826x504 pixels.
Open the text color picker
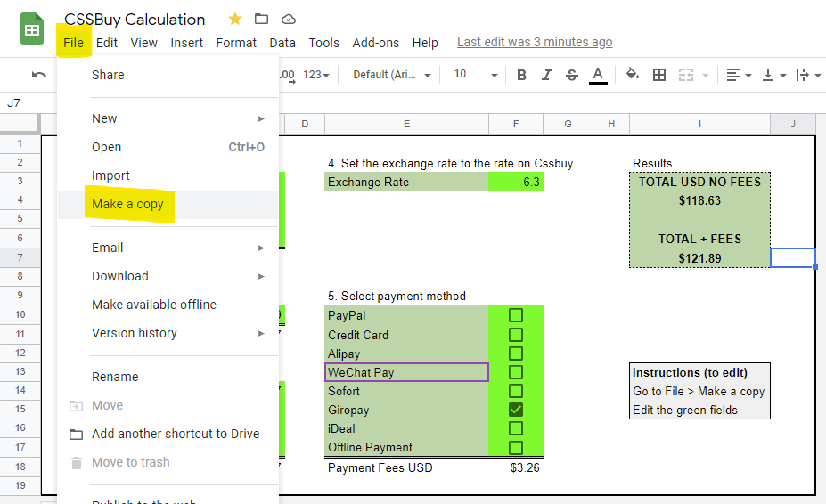coord(597,76)
